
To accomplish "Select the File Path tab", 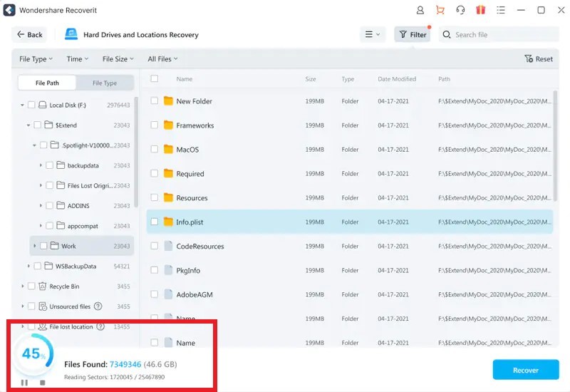I will pos(47,83).
